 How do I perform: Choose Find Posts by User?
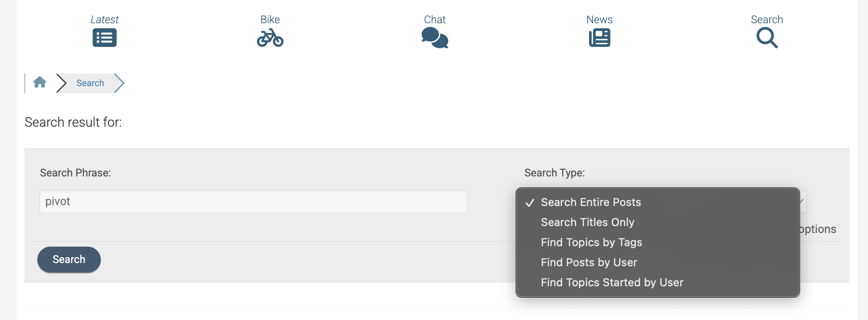589,263
